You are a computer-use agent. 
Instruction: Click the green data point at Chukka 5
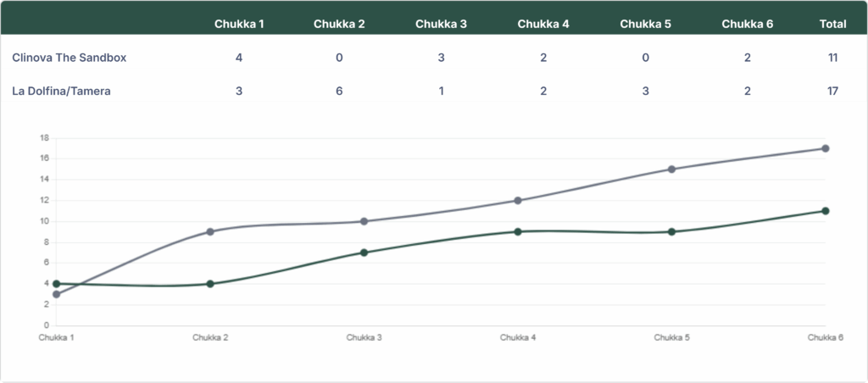pyautogui.click(x=671, y=231)
